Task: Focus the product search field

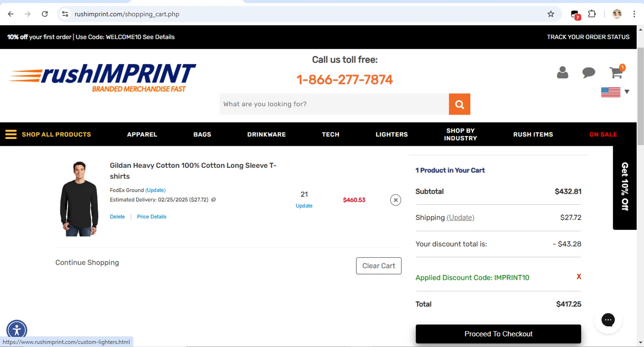Action: click(x=334, y=104)
